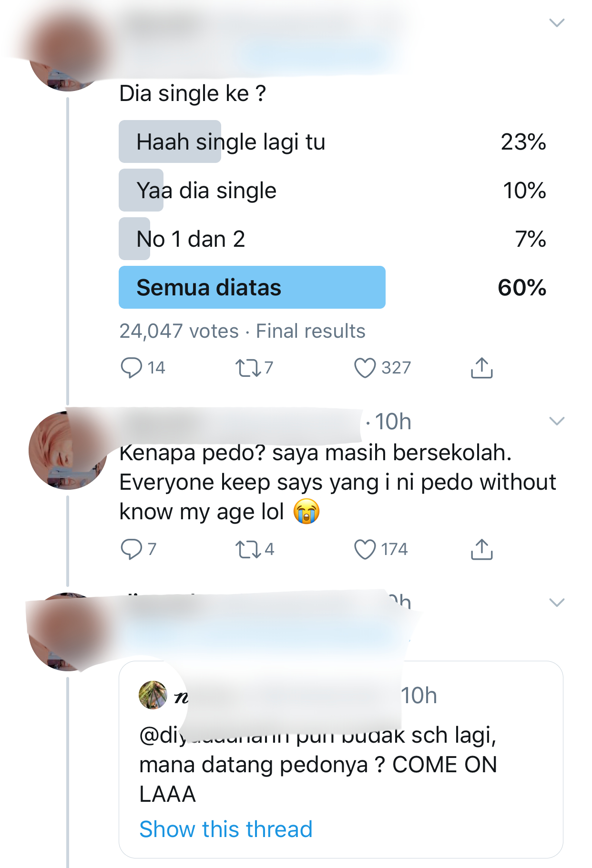Like the tweet with 174 likes
This screenshot has height=868, width=592.
coord(365,549)
